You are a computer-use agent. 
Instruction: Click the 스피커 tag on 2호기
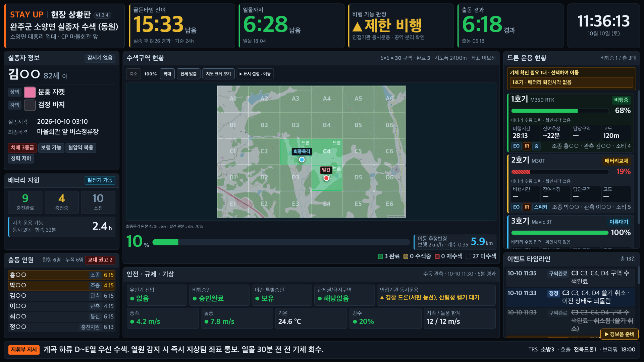(x=541, y=207)
